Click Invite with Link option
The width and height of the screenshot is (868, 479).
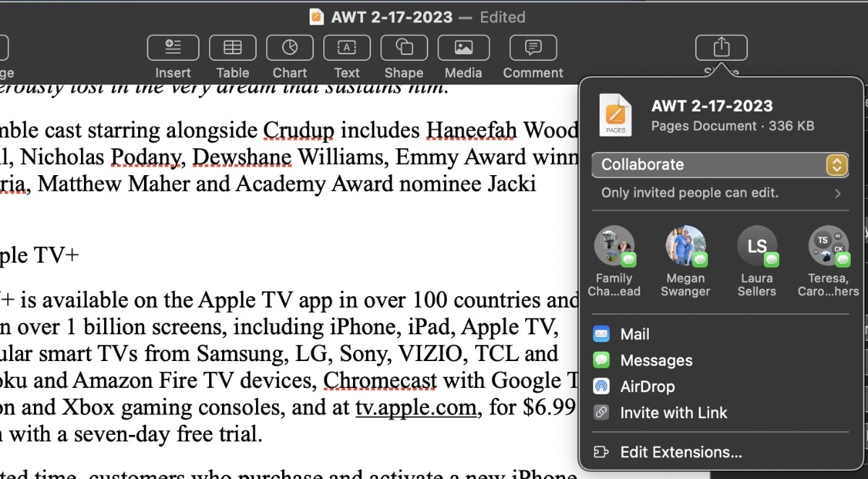tap(673, 412)
